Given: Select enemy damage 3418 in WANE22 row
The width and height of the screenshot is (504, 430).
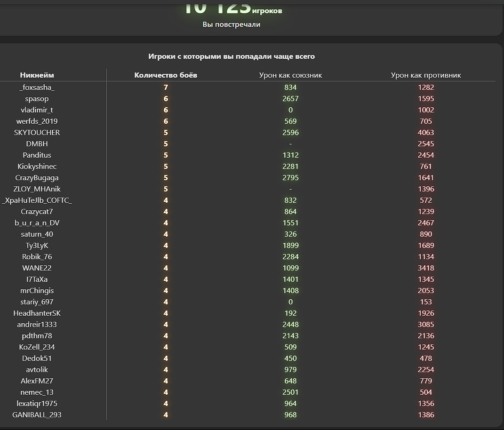Looking at the screenshot, I should coord(426,268).
